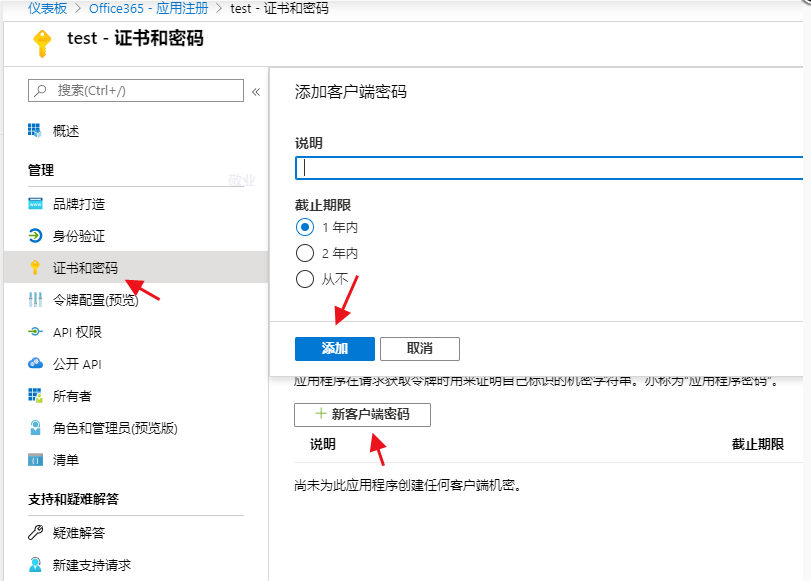Click the plus icon on 新客户端密码
The width and height of the screenshot is (811, 581).
[x=321, y=414]
